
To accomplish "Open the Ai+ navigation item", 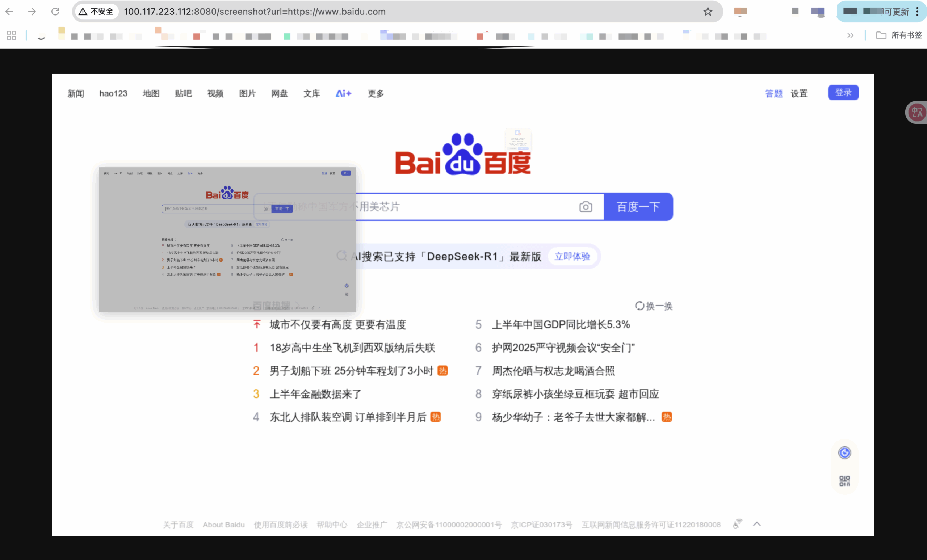I will pyautogui.click(x=343, y=93).
